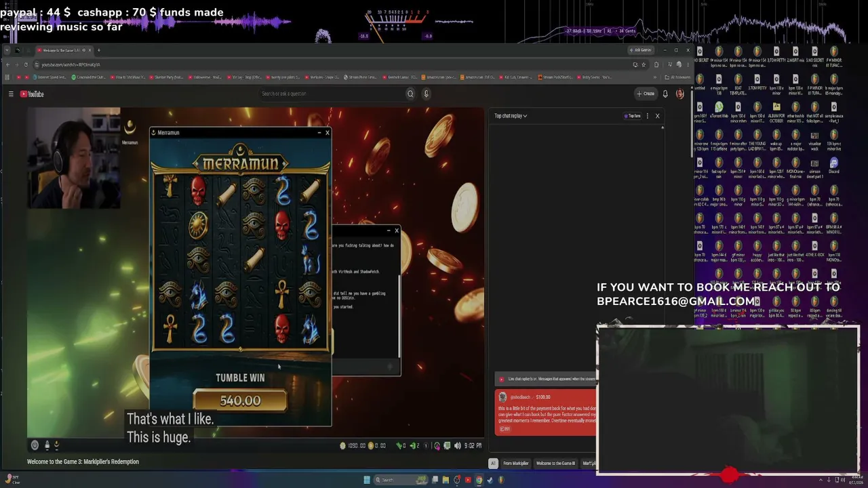Screen dimensions: 868x488
Task: Click the Top fans button in chat
Action: [632, 116]
